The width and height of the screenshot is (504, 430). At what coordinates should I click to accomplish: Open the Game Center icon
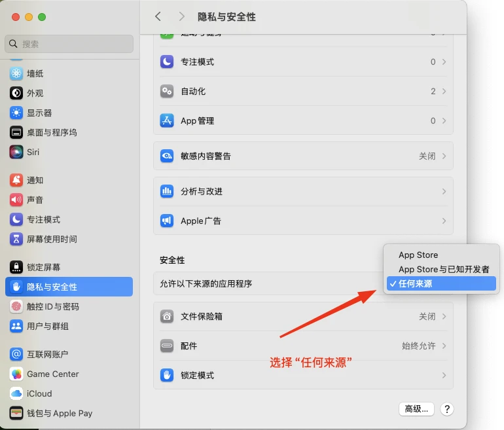(16, 374)
